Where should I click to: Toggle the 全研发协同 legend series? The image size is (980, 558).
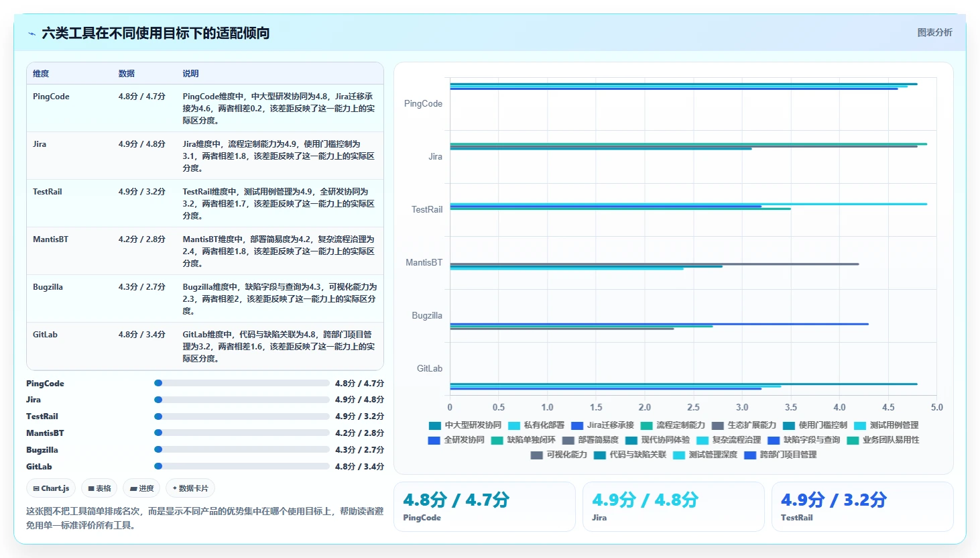coord(456,440)
